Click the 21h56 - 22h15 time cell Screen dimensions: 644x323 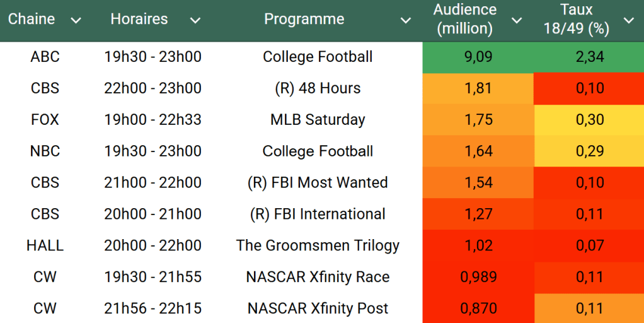click(x=152, y=308)
